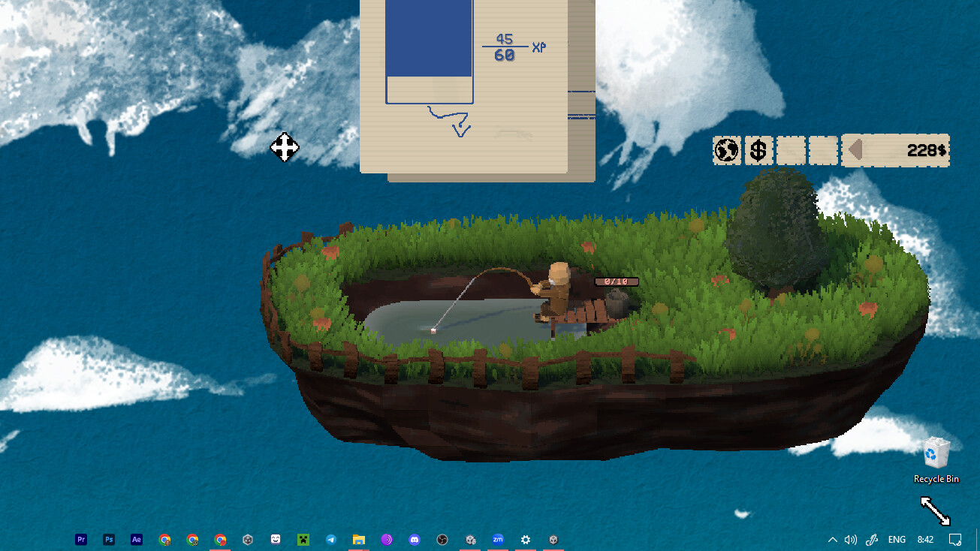Screen dimensions: 980x551
Task: Open the volume control in the tray
Action: pyautogui.click(x=851, y=539)
